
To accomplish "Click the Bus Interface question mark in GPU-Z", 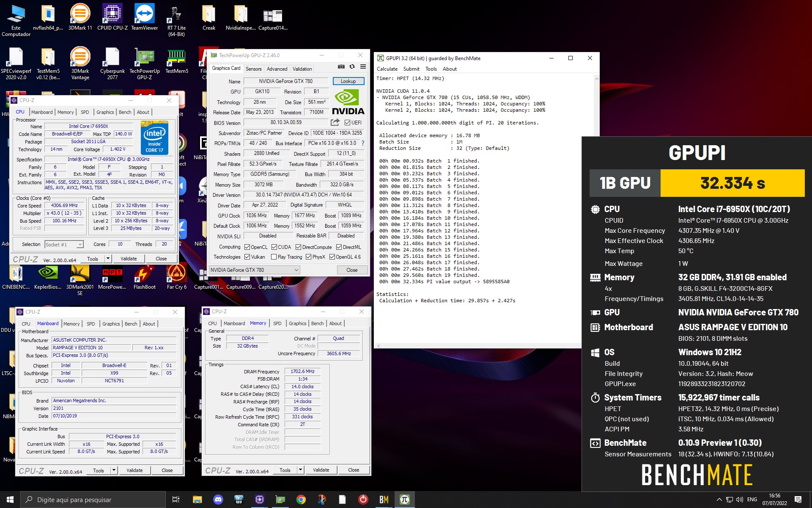I will point(363,143).
